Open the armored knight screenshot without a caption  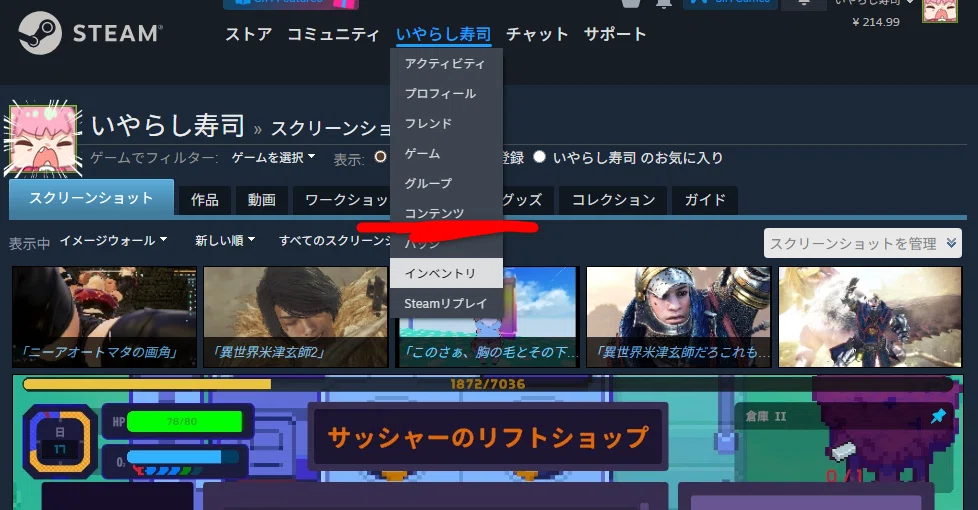[x=870, y=317]
